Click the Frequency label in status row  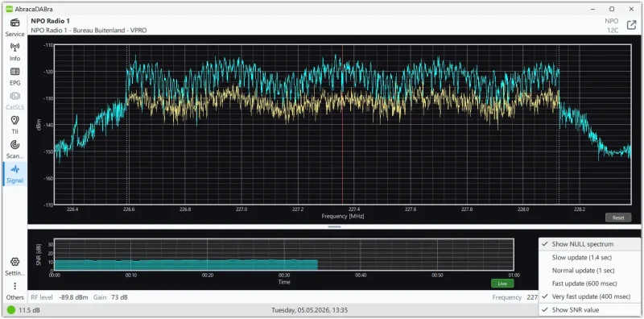pos(507,297)
